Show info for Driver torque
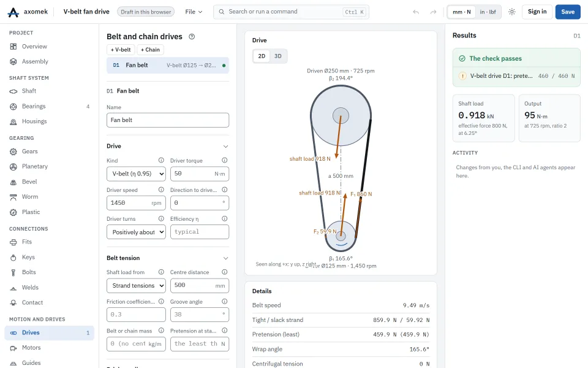Image resolution: width=588 pixels, height=368 pixels. (225, 160)
